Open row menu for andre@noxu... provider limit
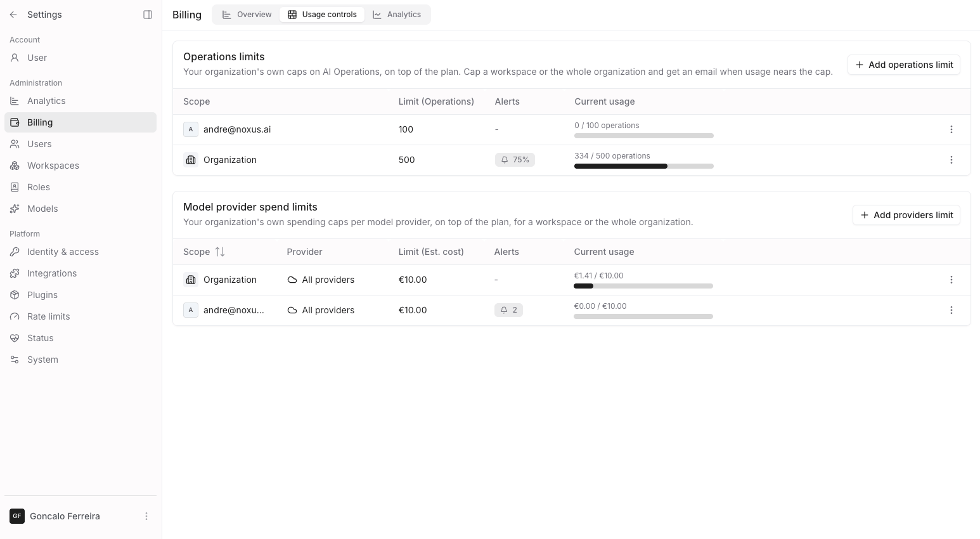The width and height of the screenshot is (980, 539). coord(951,310)
